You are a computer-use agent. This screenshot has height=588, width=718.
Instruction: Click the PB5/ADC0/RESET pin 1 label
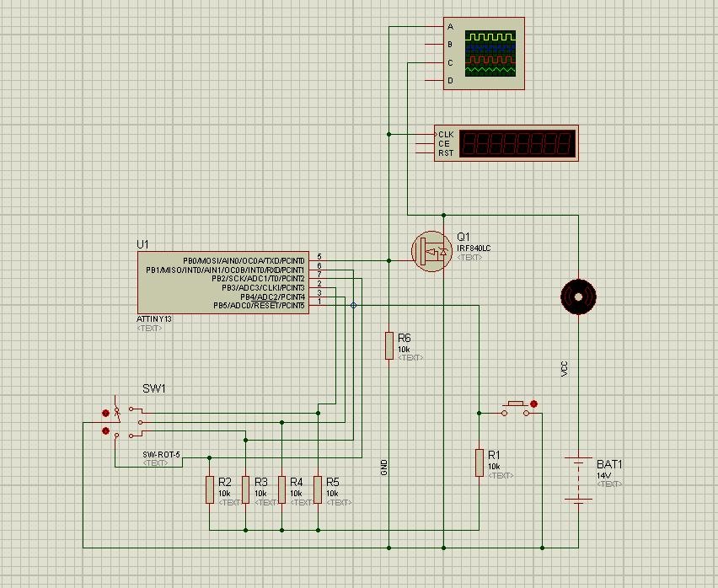tap(260, 305)
